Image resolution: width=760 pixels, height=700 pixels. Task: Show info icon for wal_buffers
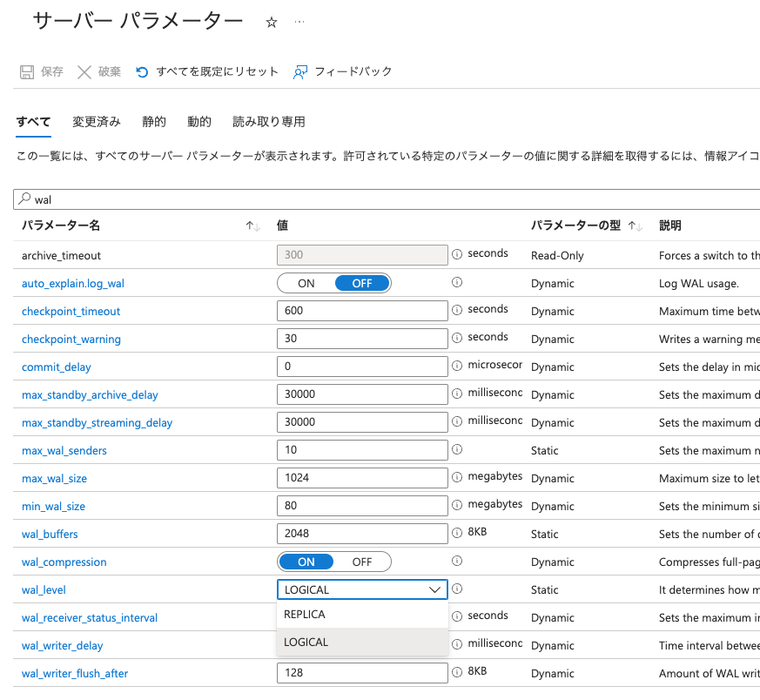pyautogui.click(x=457, y=533)
